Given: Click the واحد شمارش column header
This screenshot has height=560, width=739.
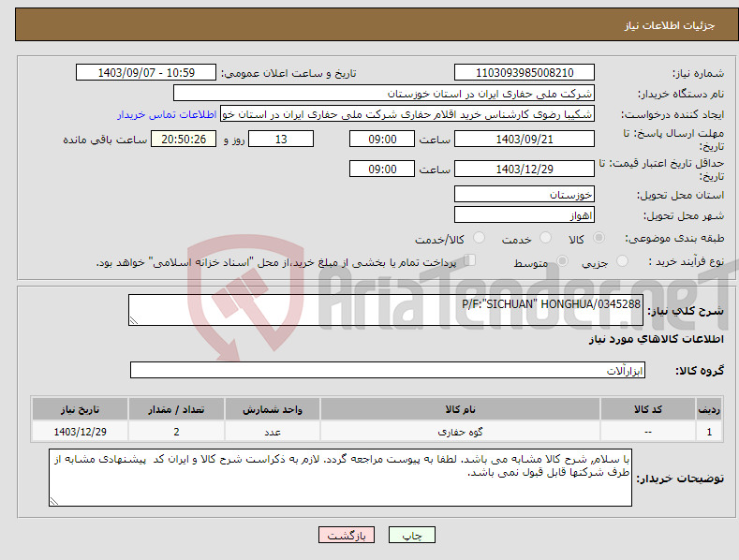Looking at the screenshot, I should click(x=273, y=409).
